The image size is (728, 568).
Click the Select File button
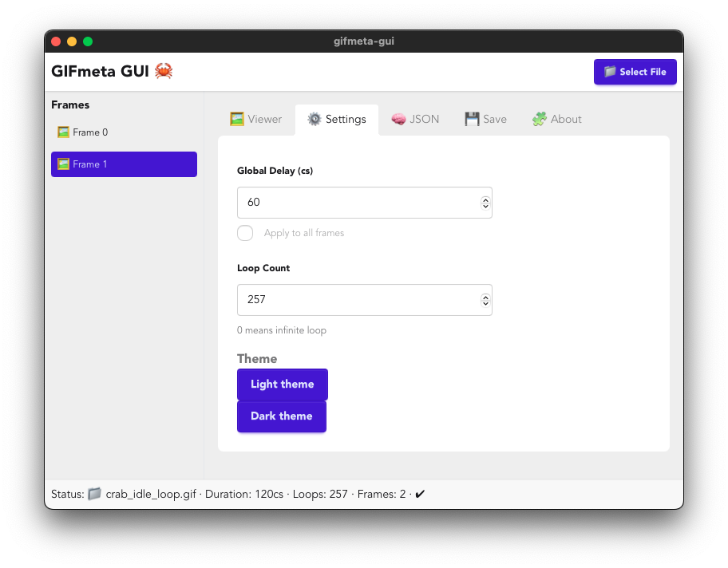[635, 71]
